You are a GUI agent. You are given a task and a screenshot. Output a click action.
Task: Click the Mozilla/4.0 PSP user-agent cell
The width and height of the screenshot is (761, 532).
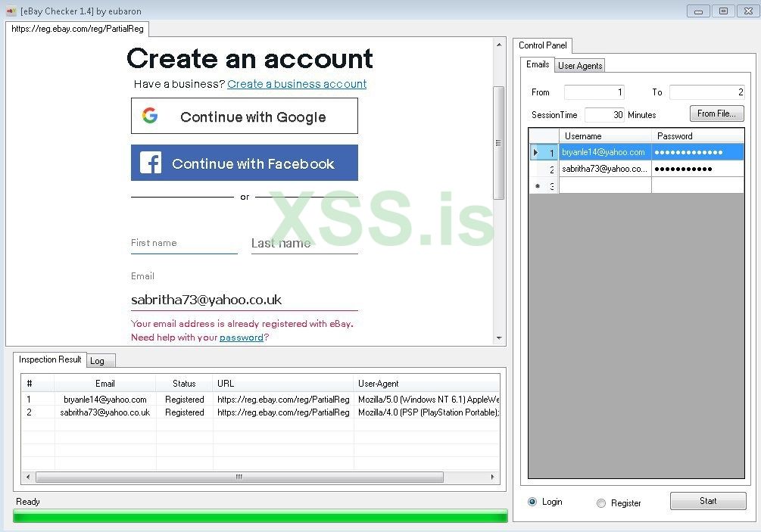pyautogui.click(x=427, y=412)
